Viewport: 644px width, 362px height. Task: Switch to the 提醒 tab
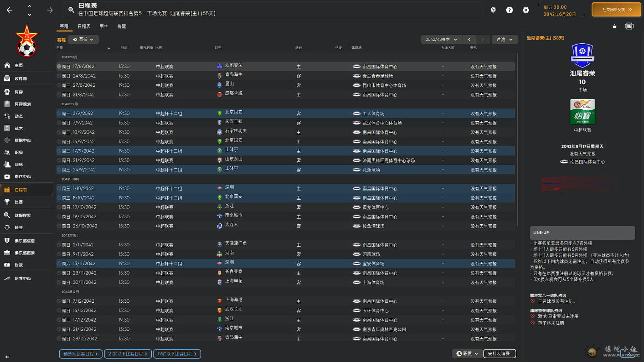122,27
